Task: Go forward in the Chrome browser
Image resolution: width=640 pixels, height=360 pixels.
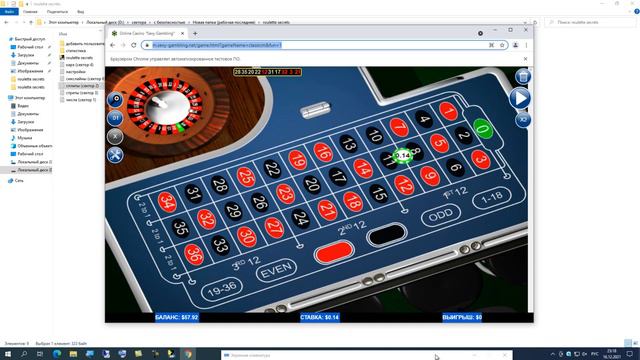Action: [123, 45]
